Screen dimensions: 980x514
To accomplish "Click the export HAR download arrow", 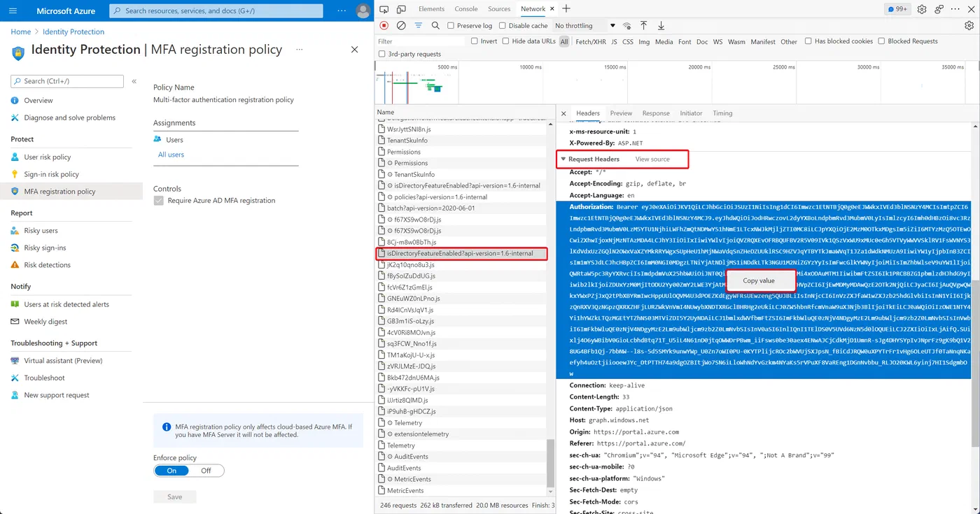I will pyautogui.click(x=661, y=26).
